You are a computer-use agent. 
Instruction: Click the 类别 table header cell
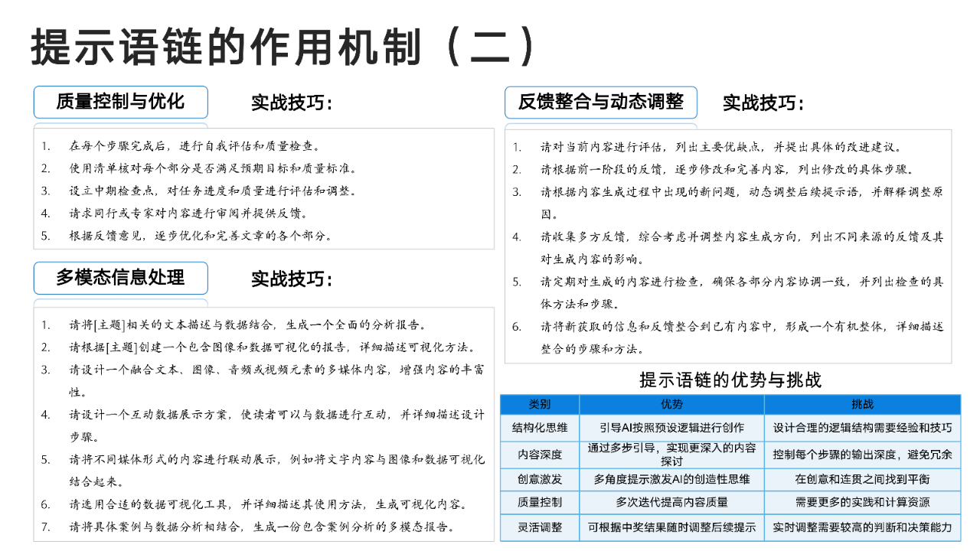(x=539, y=404)
